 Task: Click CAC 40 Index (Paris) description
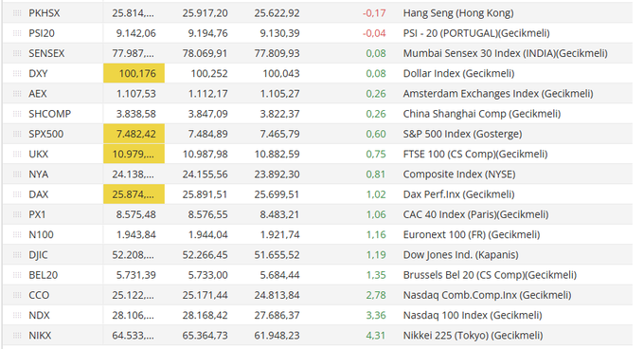[475, 214]
